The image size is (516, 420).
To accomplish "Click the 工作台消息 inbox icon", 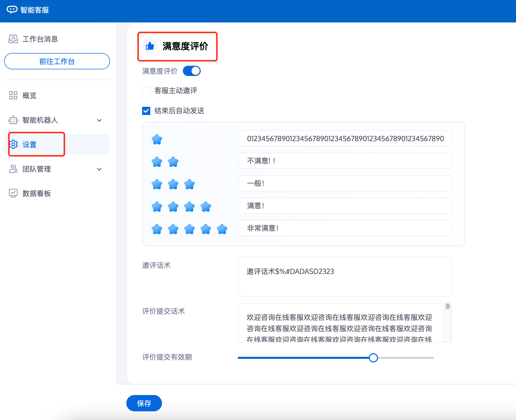I will tap(13, 39).
